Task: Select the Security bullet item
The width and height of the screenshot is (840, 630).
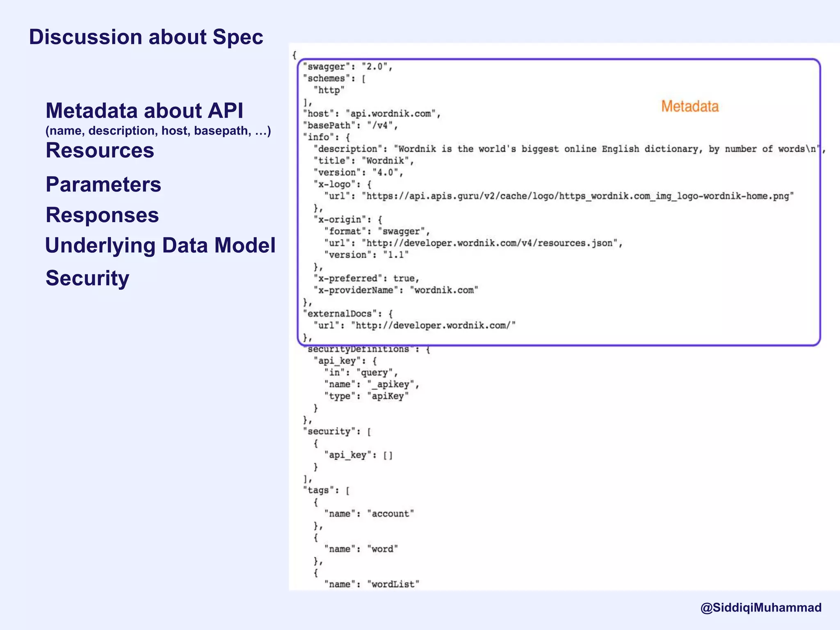Action: pos(87,278)
